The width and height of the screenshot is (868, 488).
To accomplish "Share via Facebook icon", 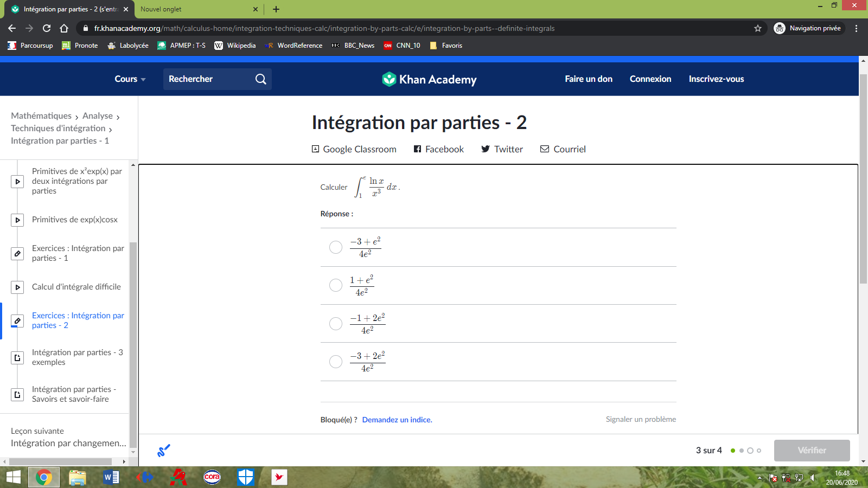I will [x=417, y=149].
